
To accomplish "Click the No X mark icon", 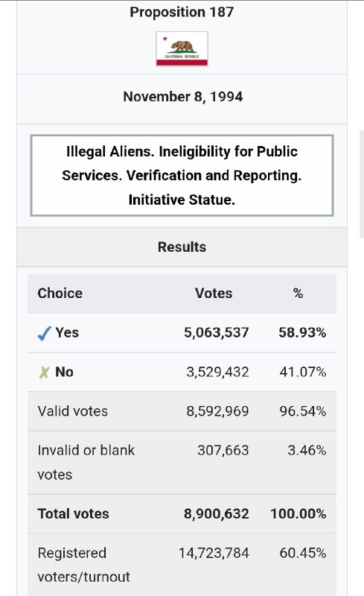I will [44, 372].
